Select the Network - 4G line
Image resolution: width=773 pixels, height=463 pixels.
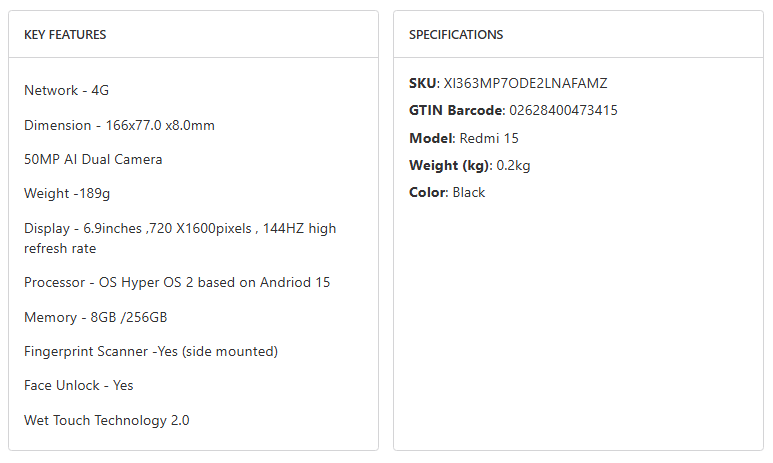66,90
